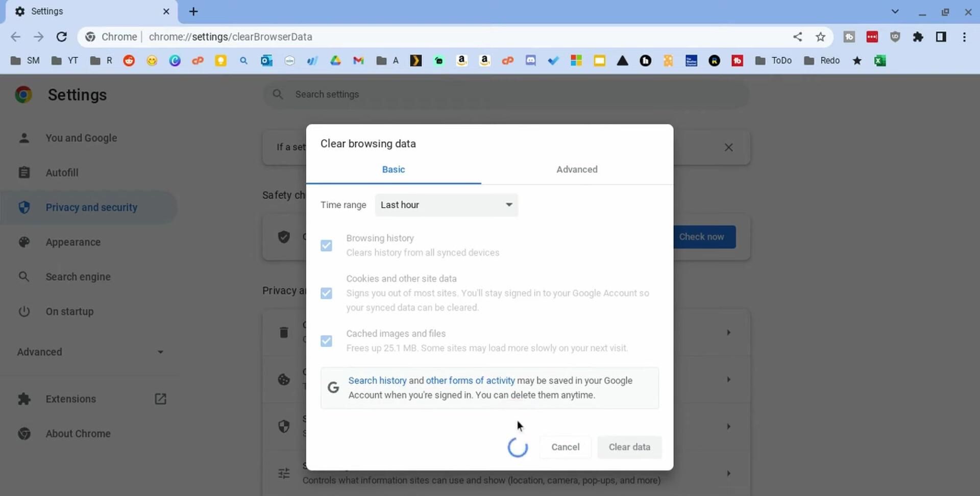Open the R bookmarks folder
This screenshot has height=496, width=980.
[x=101, y=61]
